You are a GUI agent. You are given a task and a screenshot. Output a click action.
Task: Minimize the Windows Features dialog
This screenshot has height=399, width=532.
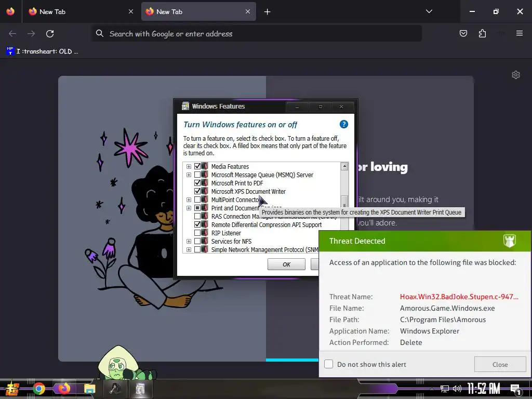(297, 107)
